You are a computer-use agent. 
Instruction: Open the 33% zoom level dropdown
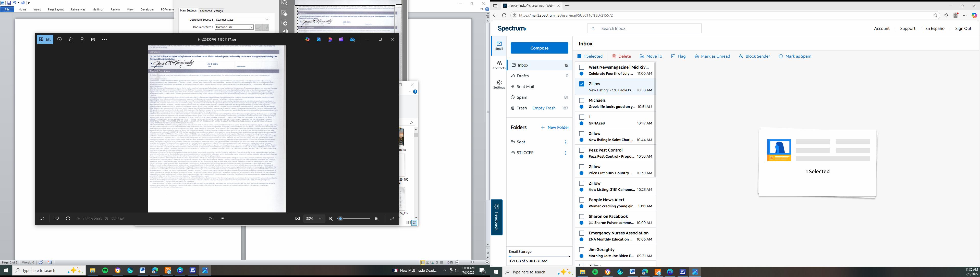(320, 219)
